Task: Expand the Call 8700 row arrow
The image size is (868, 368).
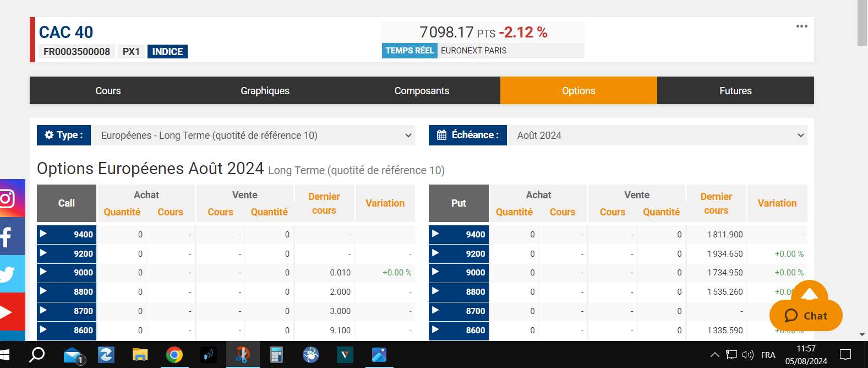Action: click(43, 310)
